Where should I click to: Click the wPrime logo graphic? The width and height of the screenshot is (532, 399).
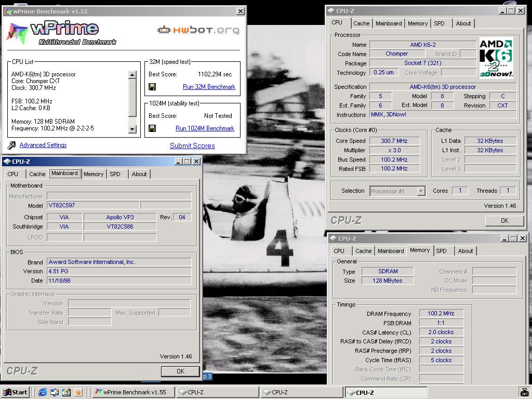[61, 33]
